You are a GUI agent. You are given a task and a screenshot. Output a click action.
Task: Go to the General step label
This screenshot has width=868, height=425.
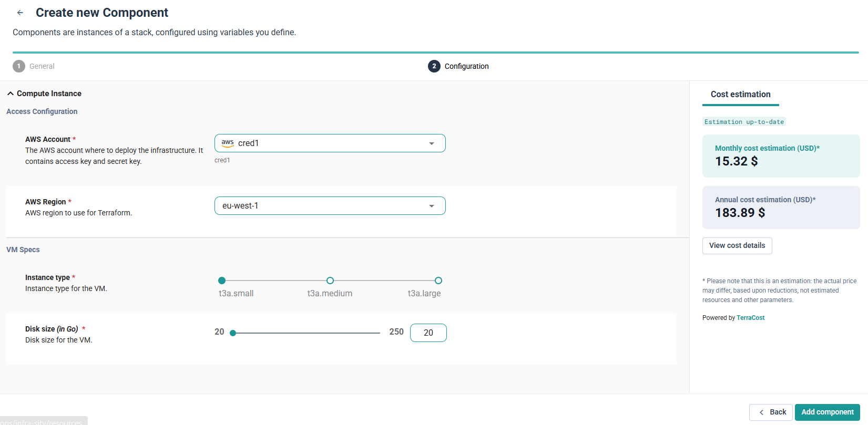coord(42,66)
